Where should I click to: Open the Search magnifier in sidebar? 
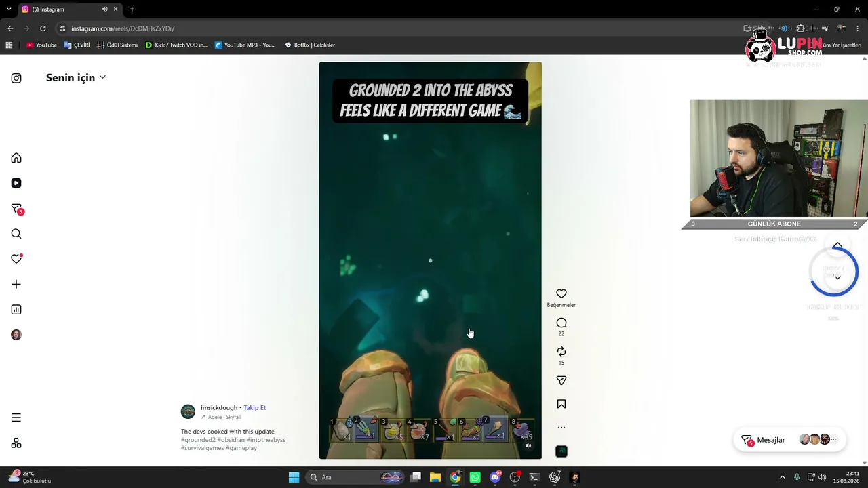click(16, 234)
